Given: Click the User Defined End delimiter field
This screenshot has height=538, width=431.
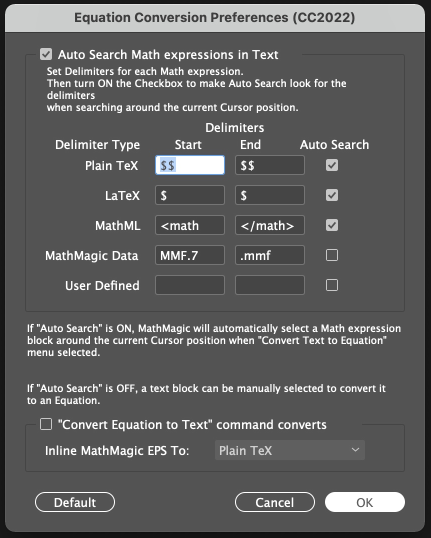Looking at the screenshot, I should (x=270, y=285).
